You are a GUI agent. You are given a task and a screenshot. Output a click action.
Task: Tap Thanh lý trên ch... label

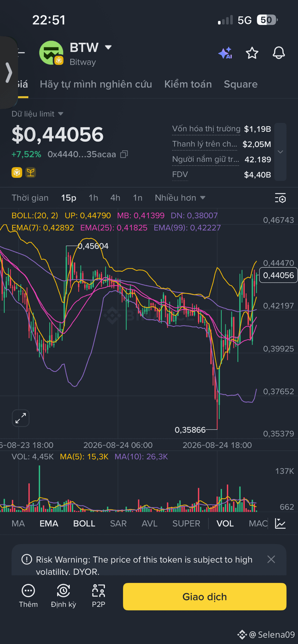(x=205, y=144)
